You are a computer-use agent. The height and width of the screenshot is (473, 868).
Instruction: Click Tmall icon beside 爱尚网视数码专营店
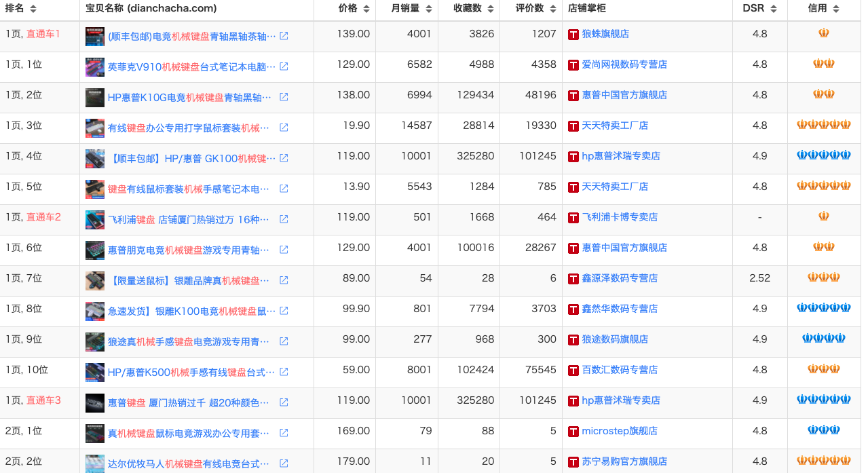(573, 65)
